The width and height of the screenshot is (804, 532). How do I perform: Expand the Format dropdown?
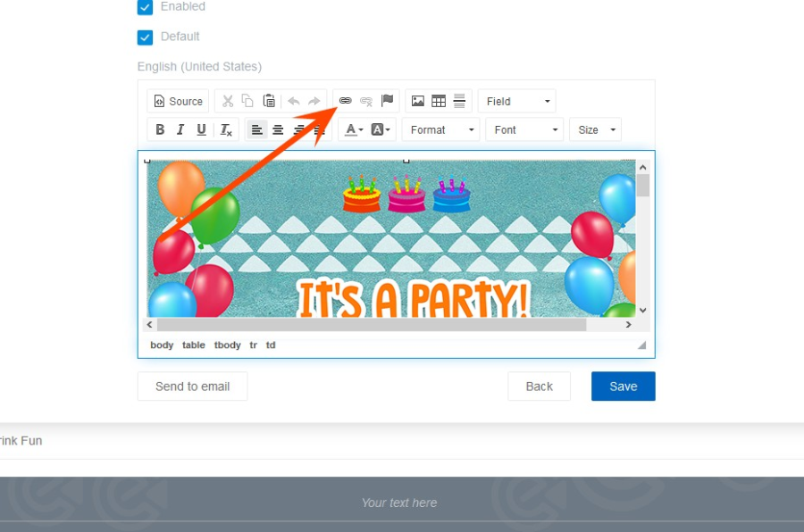441,129
